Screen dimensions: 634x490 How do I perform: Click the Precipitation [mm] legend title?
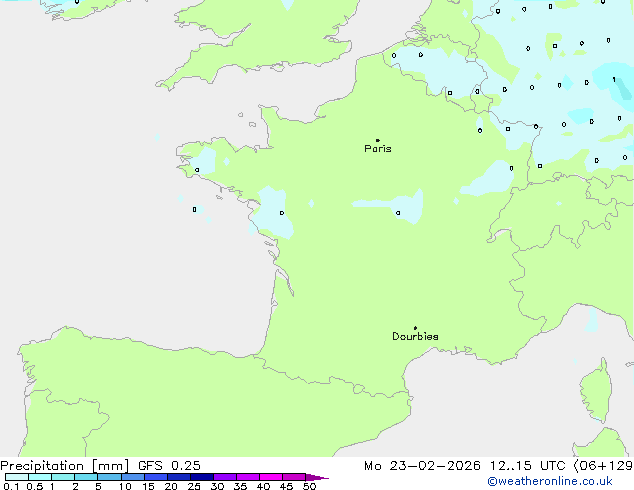coord(64,466)
